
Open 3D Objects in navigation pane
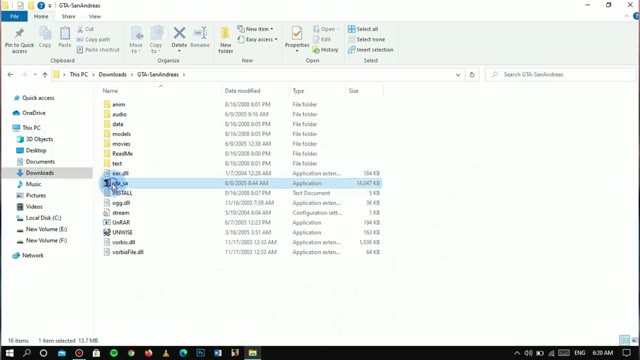(x=35, y=139)
